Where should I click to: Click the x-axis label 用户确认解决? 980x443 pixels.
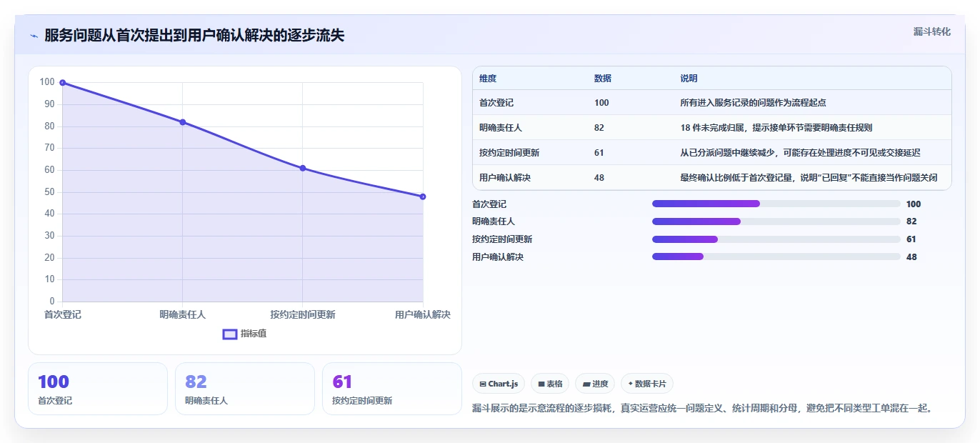(x=423, y=315)
